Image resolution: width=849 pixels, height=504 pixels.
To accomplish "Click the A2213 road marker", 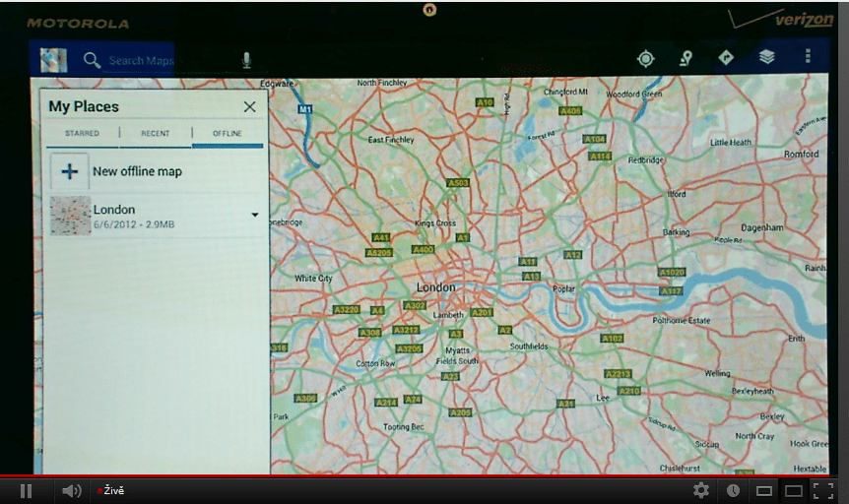I will pos(619,374).
